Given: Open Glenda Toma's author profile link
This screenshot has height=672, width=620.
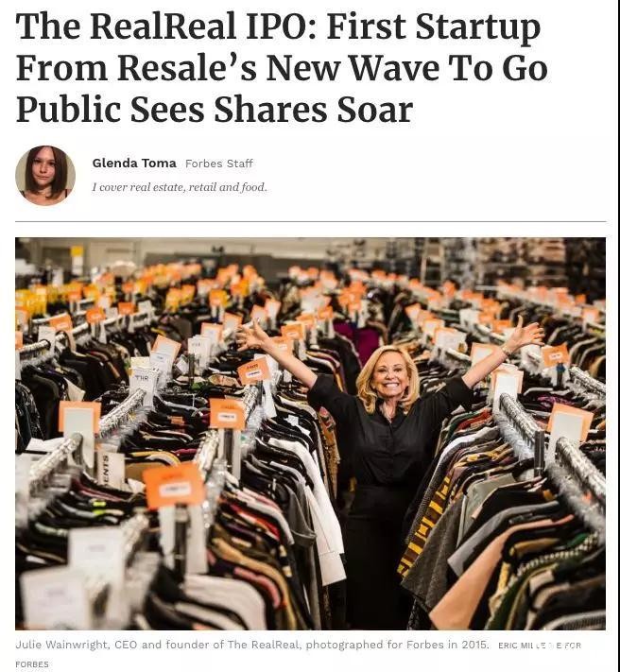Looking at the screenshot, I should coord(134,164).
